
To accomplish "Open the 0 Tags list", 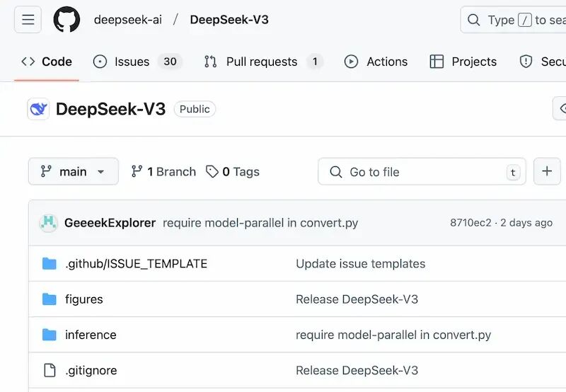I will tap(233, 172).
